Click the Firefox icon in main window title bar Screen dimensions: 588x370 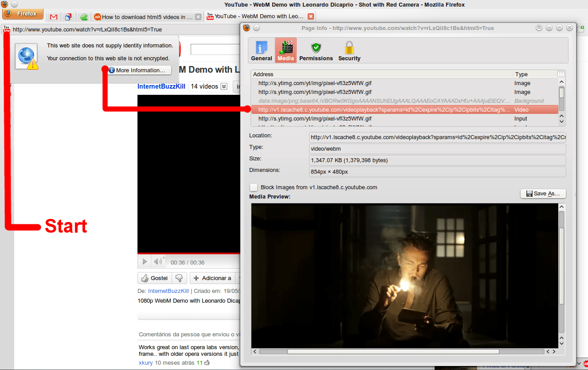4,4
